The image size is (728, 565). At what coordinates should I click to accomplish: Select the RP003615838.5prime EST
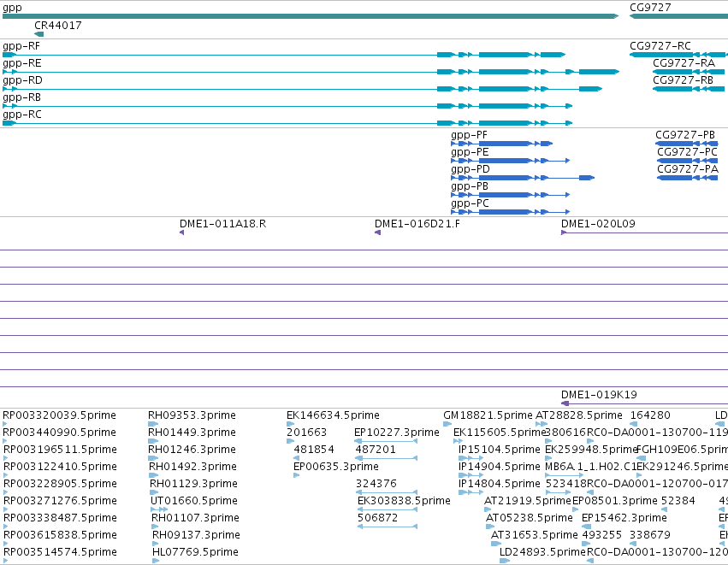[6, 544]
